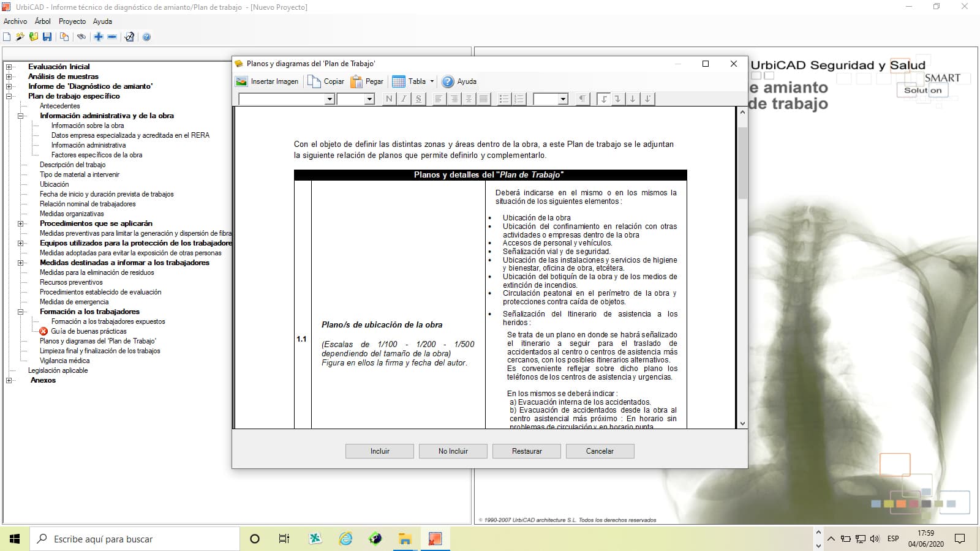The width and height of the screenshot is (980, 551).
Task: Click the scroll-up arrow in the dialog
Action: (x=742, y=113)
